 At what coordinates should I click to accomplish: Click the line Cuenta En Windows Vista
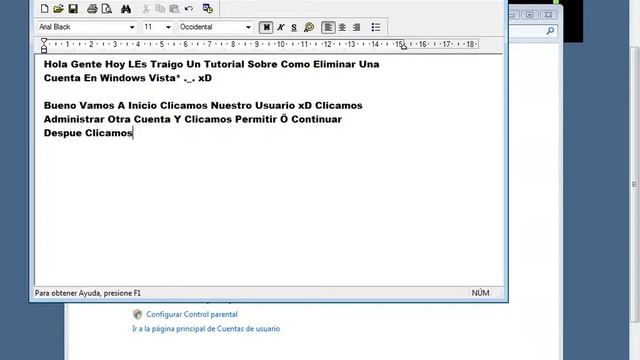[x=128, y=78]
